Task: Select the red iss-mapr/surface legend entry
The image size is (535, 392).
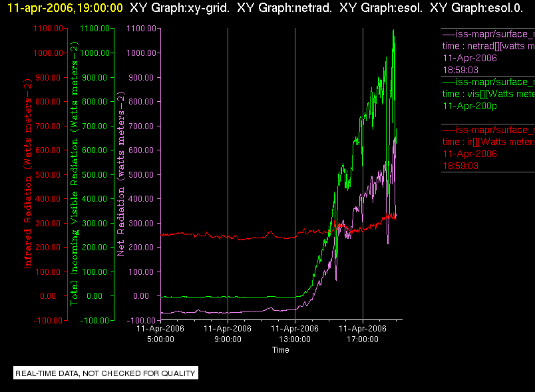Action: pos(488,130)
